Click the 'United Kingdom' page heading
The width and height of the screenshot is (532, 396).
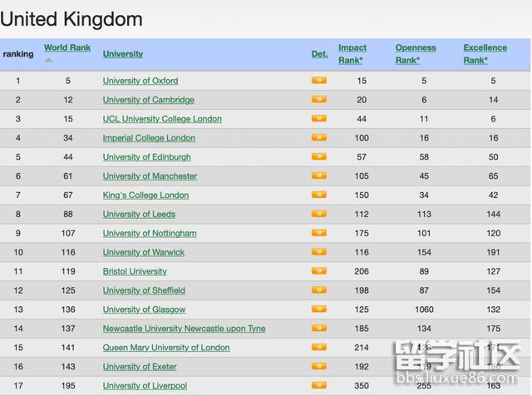point(71,19)
